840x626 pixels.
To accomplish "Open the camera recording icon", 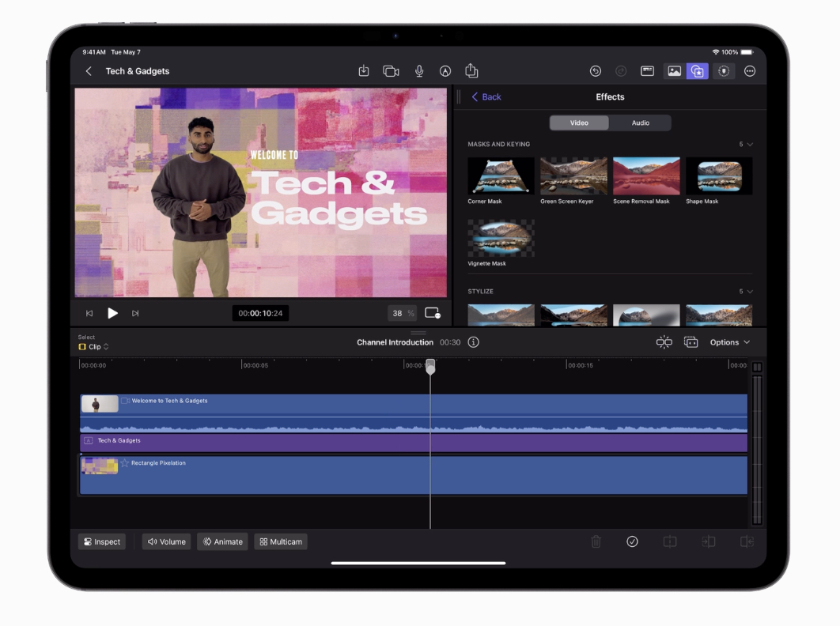I will click(x=391, y=71).
